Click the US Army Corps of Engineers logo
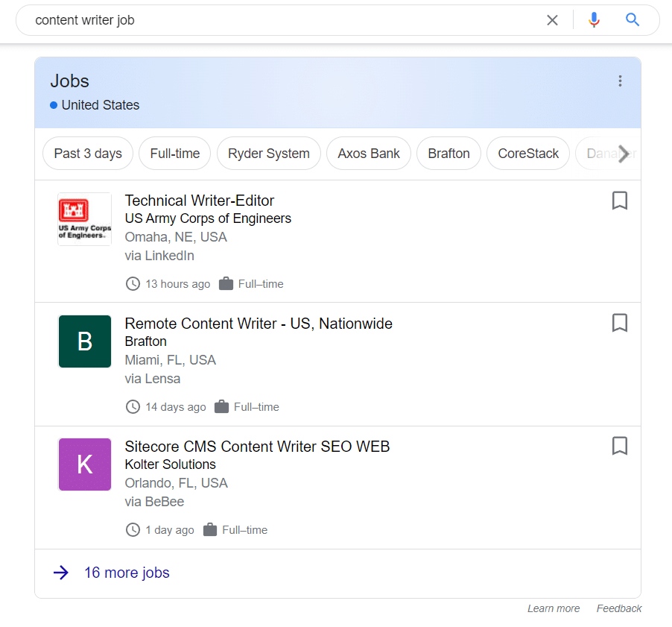This screenshot has width=672, height=627. pyautogui.click(x=84, y=218)
